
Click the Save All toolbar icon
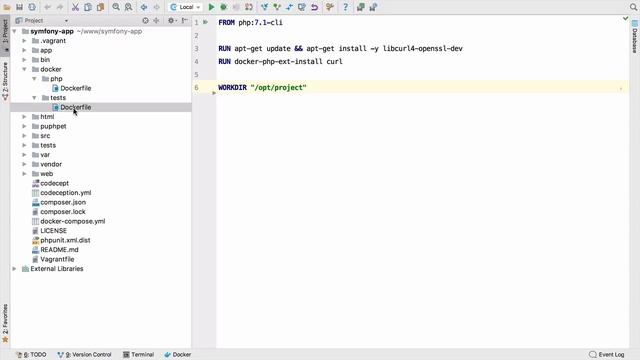pos(19,7)
